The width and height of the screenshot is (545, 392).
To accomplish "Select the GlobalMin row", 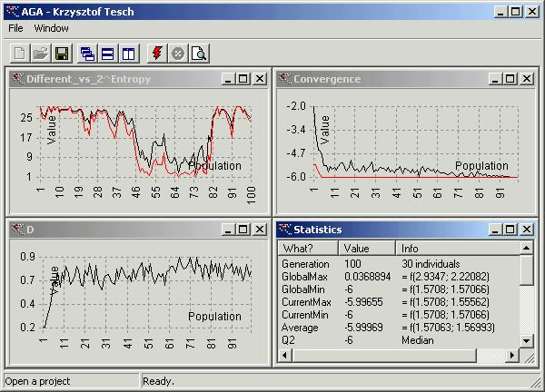I will click(399, 289).
